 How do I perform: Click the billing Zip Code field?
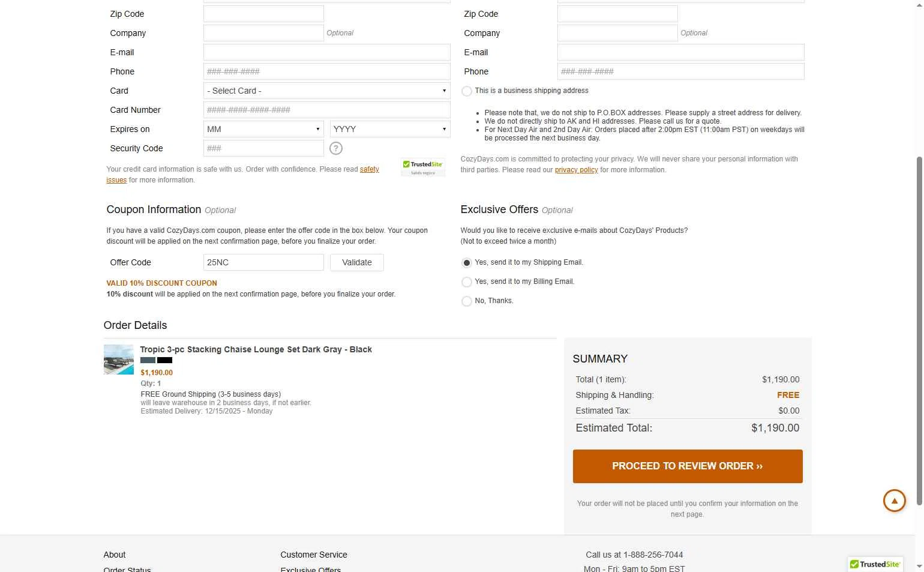(x=263, y=14)
